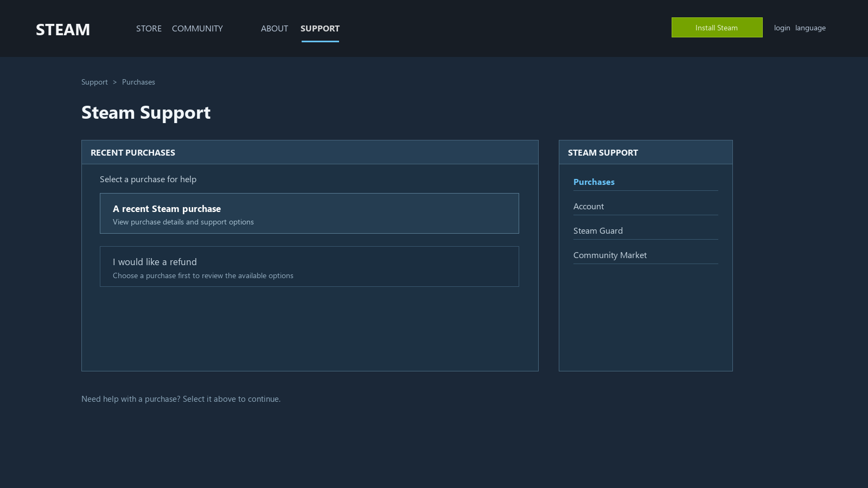Open the STORE menu item
The height and width of the screenshot is (488, 868).
(x=149, y=28)
